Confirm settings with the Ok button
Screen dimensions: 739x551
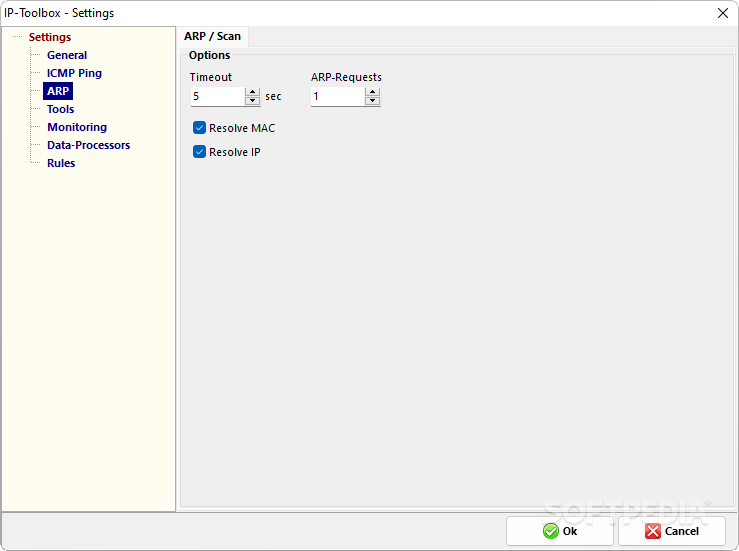(559, 531)
